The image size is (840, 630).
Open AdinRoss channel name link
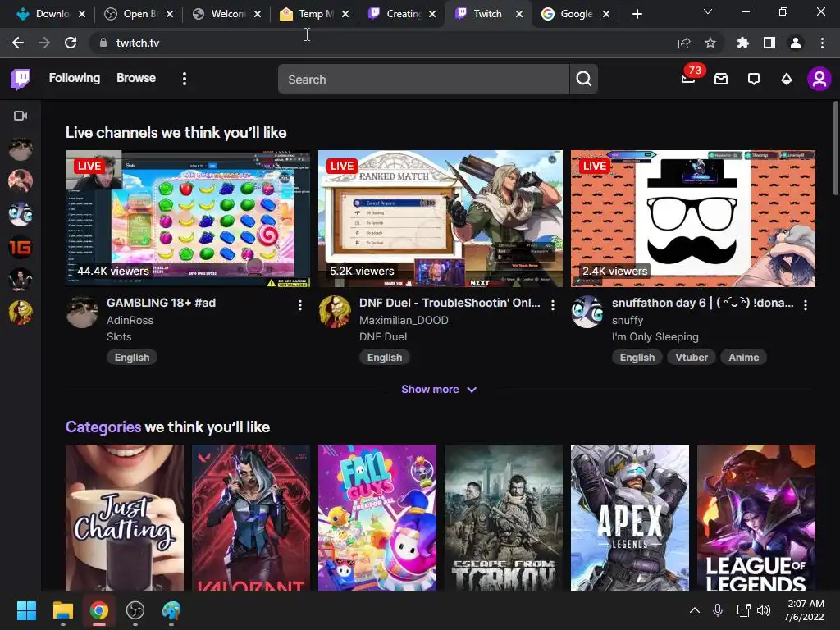130,321
